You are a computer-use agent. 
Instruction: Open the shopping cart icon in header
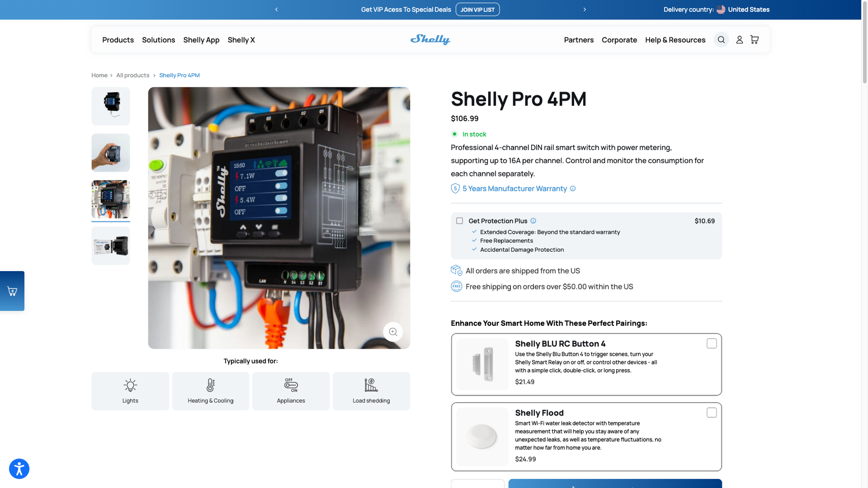coord(754,39)
